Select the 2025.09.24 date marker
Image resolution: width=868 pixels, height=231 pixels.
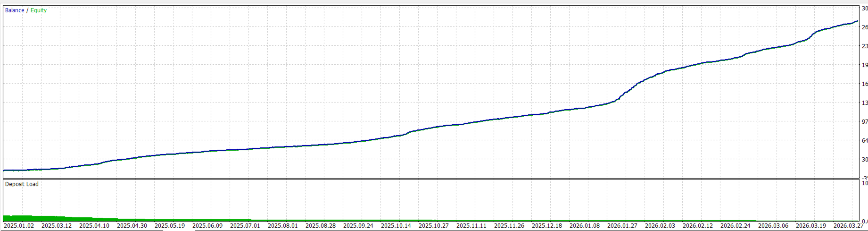point(358,226)
